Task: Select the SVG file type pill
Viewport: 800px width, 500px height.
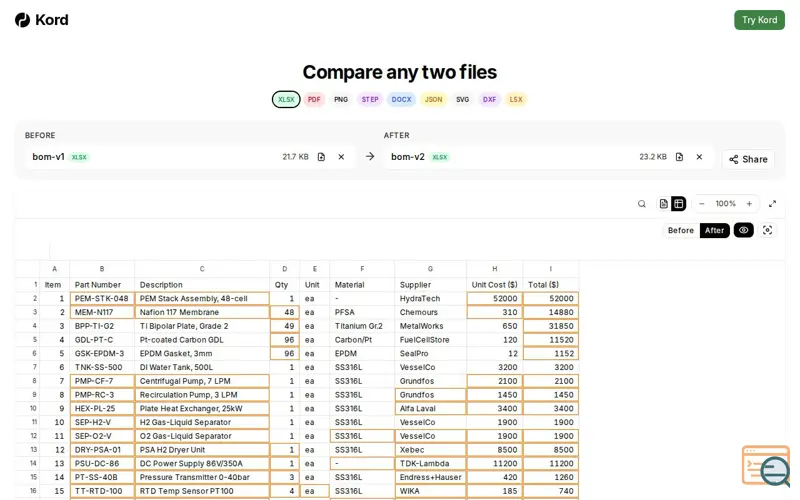Action: click(x=462, y=99)
